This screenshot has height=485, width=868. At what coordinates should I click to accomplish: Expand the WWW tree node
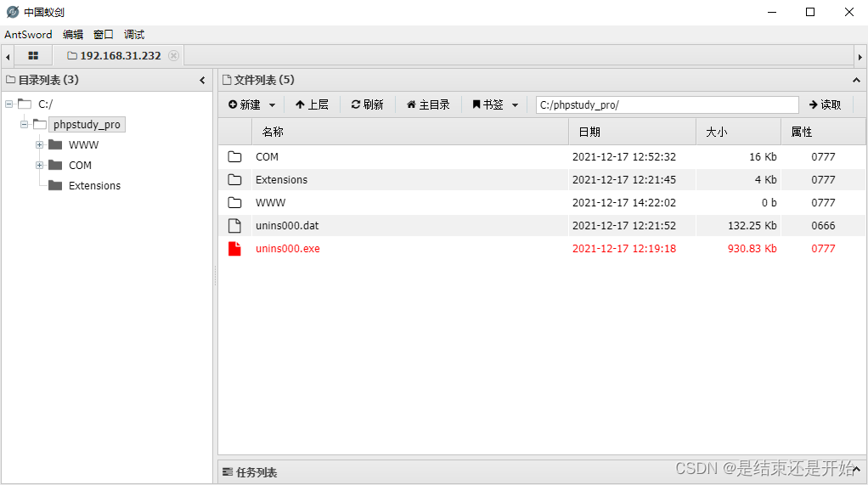pos(39,145)
